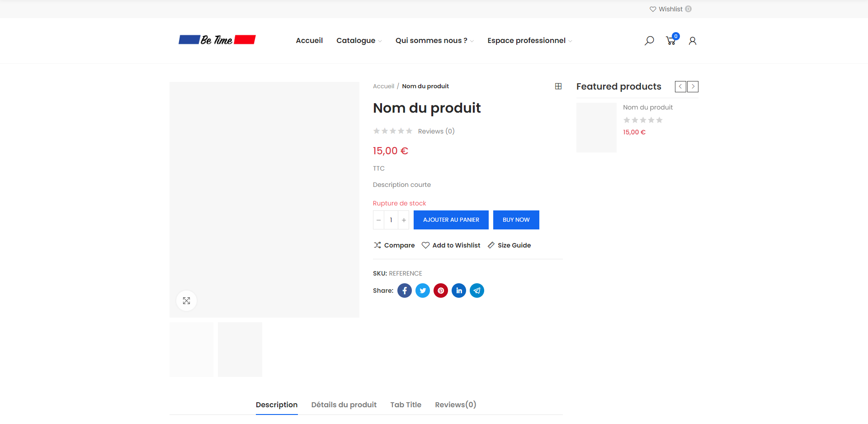Share on Pinterest

(441, 291)
